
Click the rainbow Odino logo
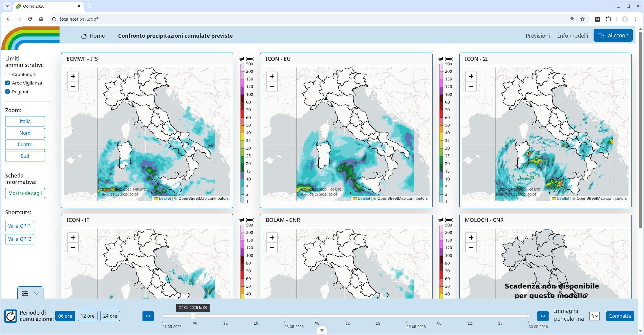click(30, 38)
